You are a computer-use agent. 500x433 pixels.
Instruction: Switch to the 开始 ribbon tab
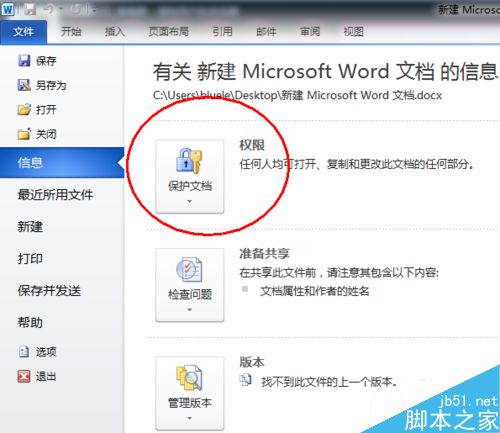tap(71, 32)
